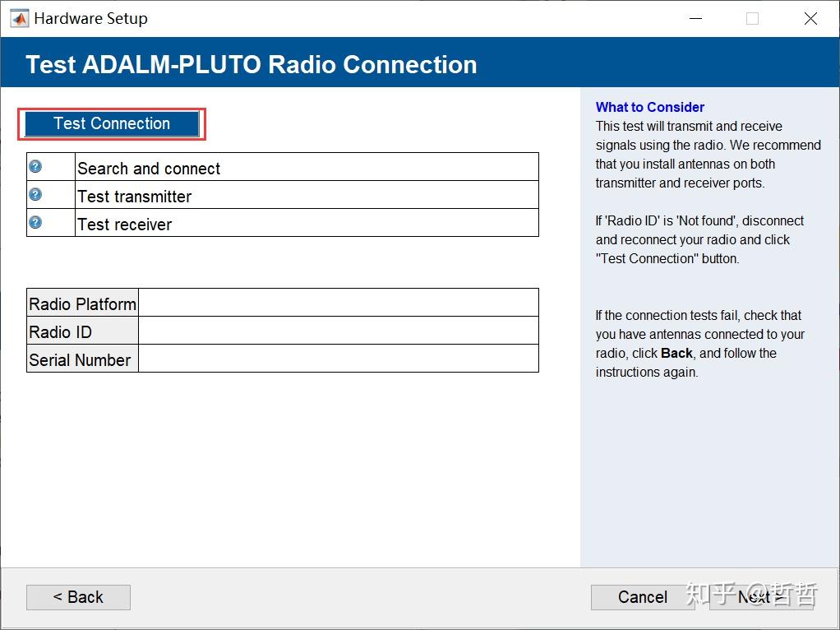Screen dimensions: 840x630
Task: Select the Test receiver row
Action: 282,223
